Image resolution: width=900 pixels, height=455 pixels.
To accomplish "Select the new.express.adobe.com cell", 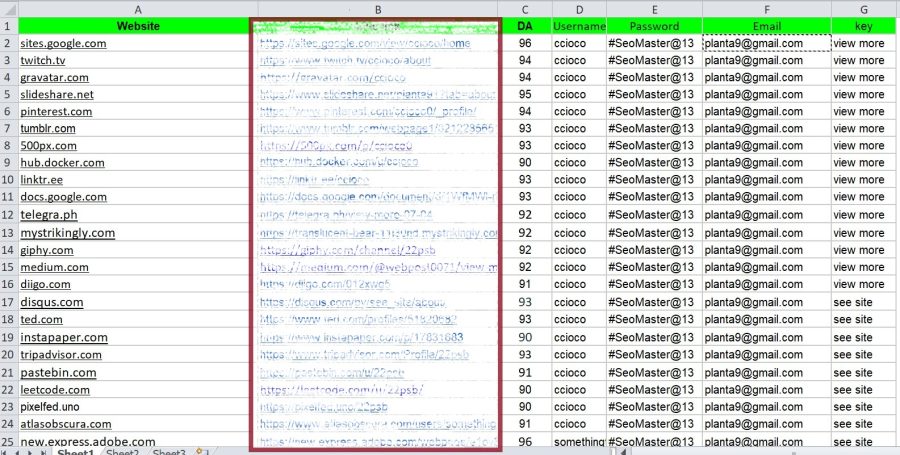I will tap(138, 441).
